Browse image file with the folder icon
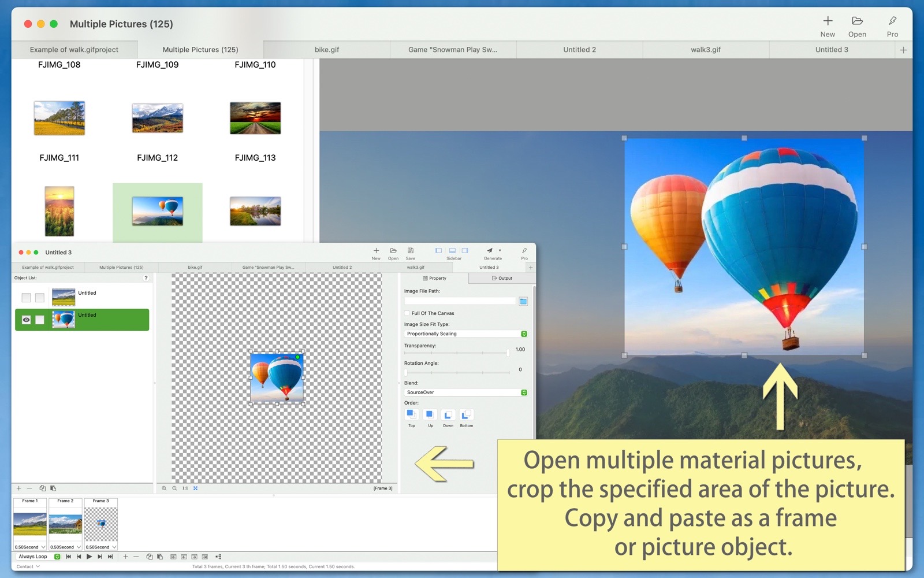 [x=523, y=301]
